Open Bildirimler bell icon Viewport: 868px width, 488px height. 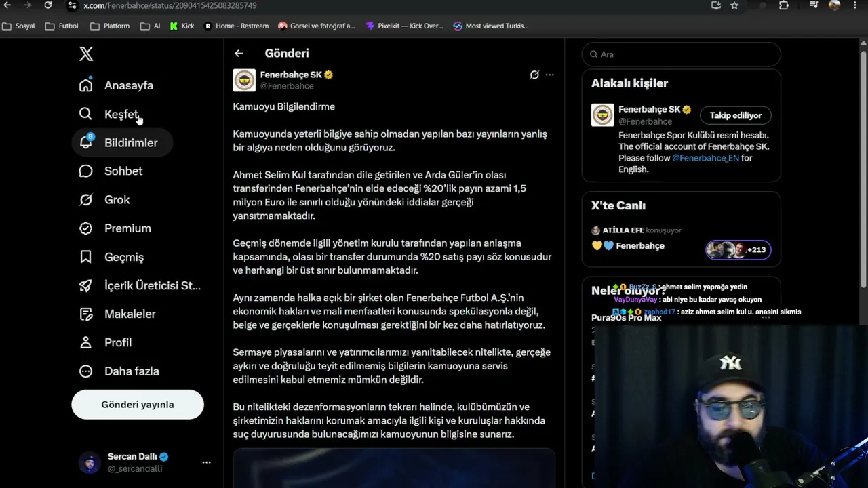point(85,142)
